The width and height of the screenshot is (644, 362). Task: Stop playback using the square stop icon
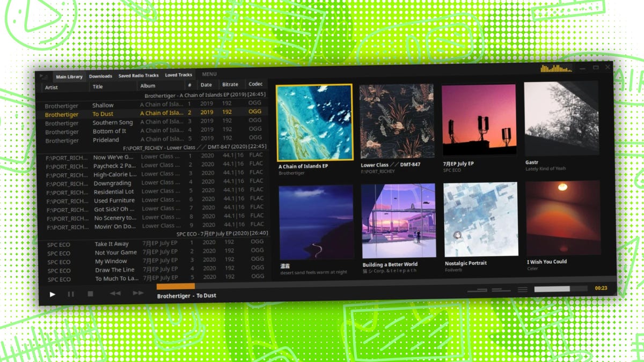coord(90,294)
